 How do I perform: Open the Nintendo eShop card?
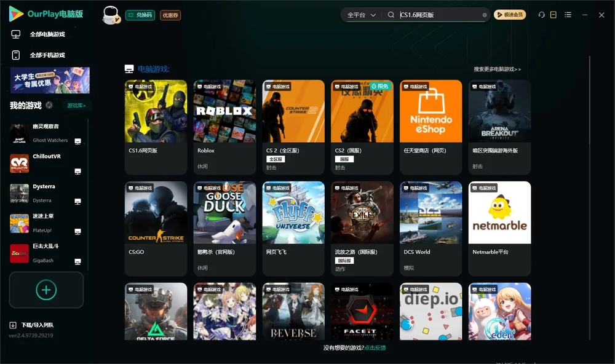[430, 127]
